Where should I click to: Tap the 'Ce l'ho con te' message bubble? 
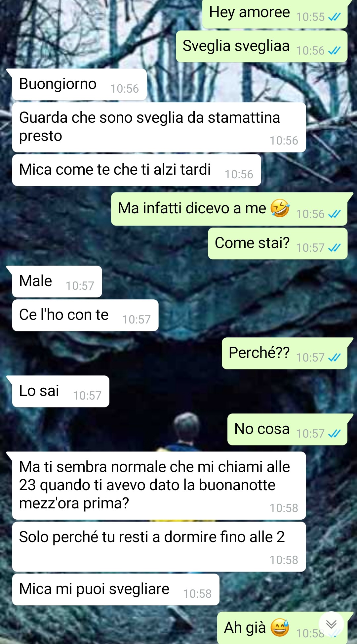pos(85,315)
